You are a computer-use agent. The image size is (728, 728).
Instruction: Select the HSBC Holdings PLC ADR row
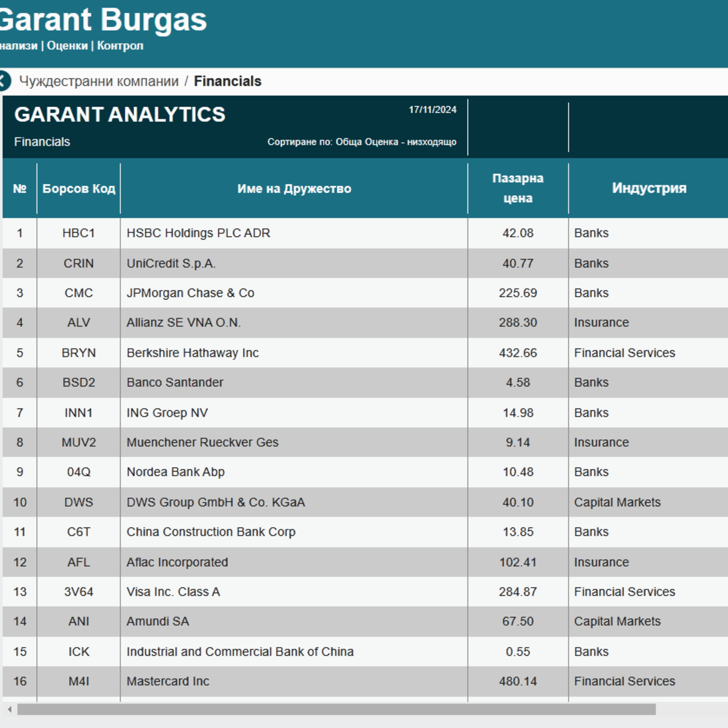pos(365,233)
